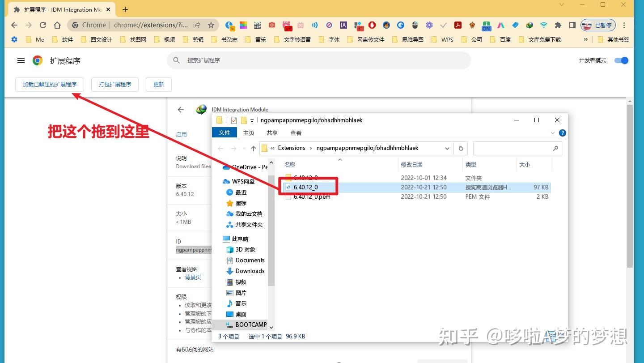Click the wifi-style extension icon

[x=544, y=26]
